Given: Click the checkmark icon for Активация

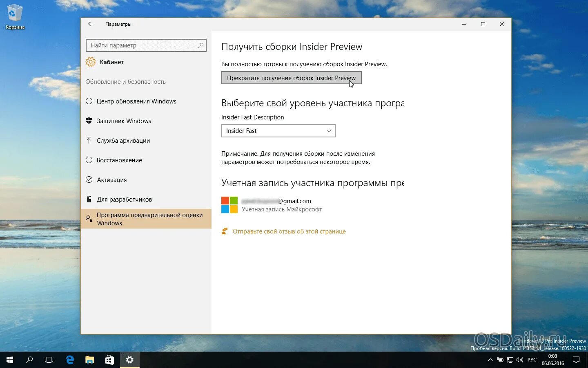Looking at the screenshot, I should click(x=89, y=180).
